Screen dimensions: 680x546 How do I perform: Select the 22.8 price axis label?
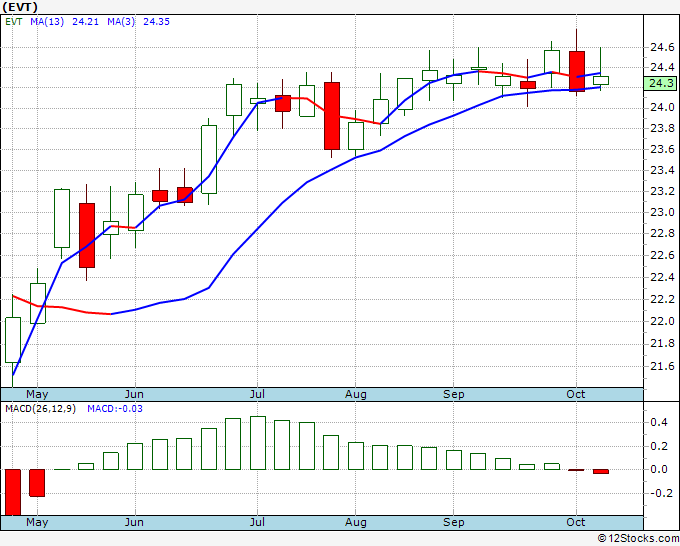tap(662, 233)
